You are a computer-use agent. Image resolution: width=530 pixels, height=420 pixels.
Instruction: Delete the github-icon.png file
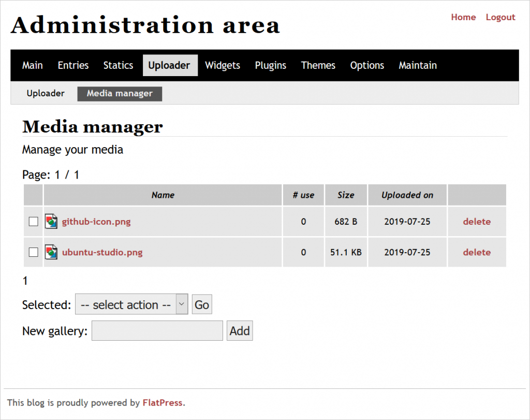[476, 221]
